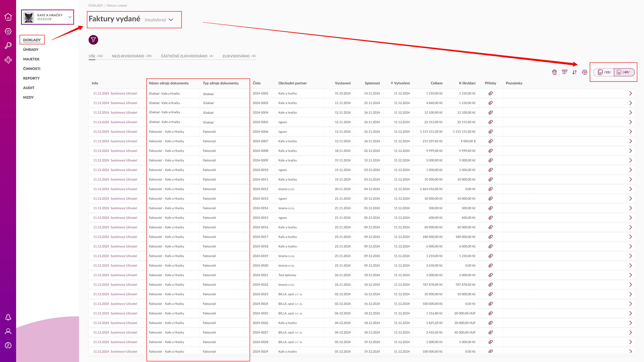Viewport: 644px width, 362px height.
Task: Sort by Celkem column header
Action: (x=436, y=83)
